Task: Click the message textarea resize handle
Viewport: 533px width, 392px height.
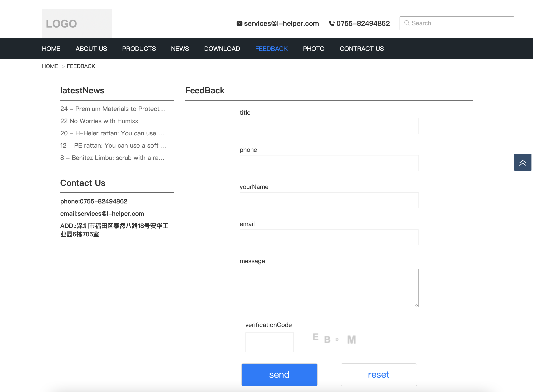Action: (x=416, y=305)
